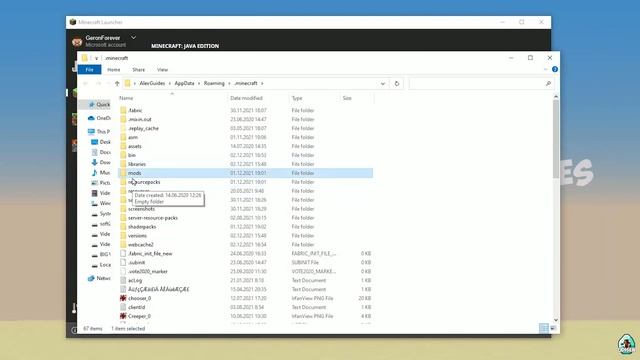
Task: Select the shaderpacks folder icon
Action: click(123, 227)
